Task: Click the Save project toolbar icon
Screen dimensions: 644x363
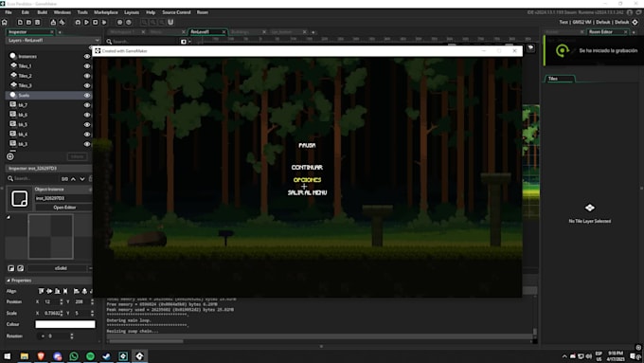Action: [37, 22]
